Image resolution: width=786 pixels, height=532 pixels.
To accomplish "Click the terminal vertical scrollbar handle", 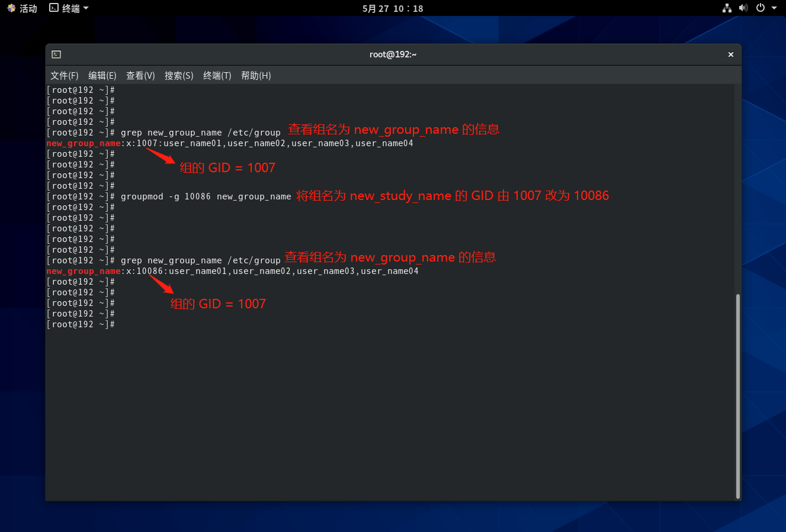I will [737, 395].
